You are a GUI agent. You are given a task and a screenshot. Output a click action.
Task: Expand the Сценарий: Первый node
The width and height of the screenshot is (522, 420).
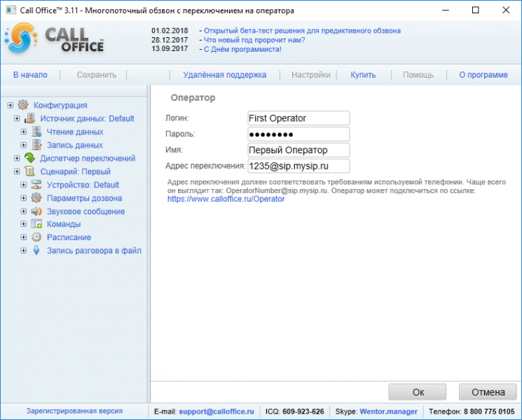click(17, 171)
